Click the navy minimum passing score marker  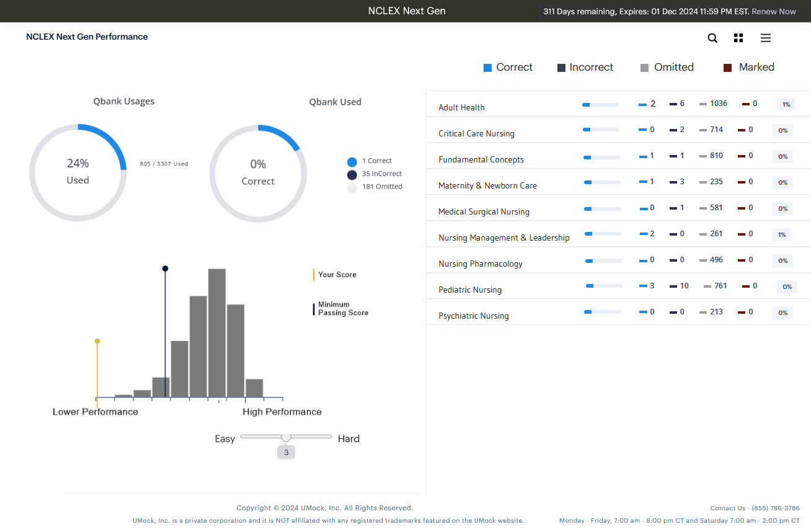click(x=165, y=268)
